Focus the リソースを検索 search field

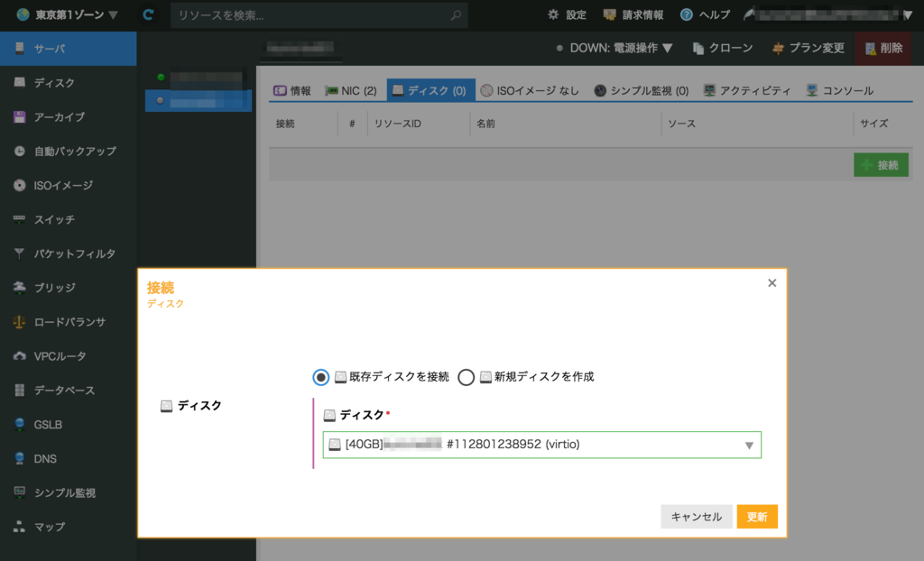pyautogui.click(x=319, y=15)
